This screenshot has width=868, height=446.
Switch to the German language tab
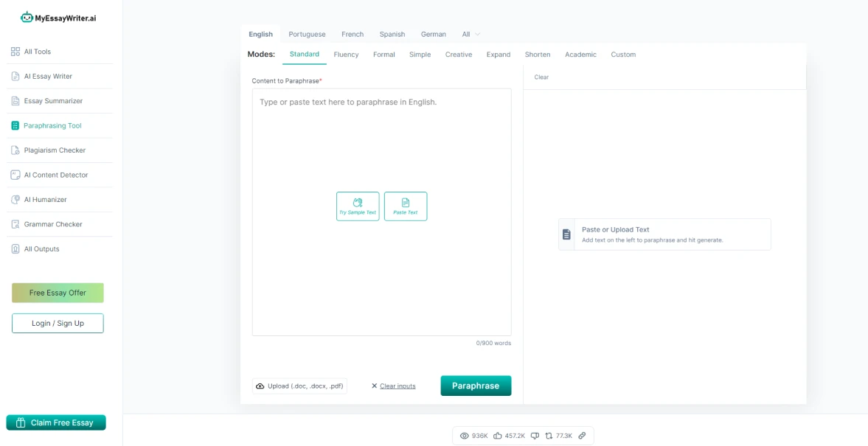pyautogui.click(x=433, y=34)
